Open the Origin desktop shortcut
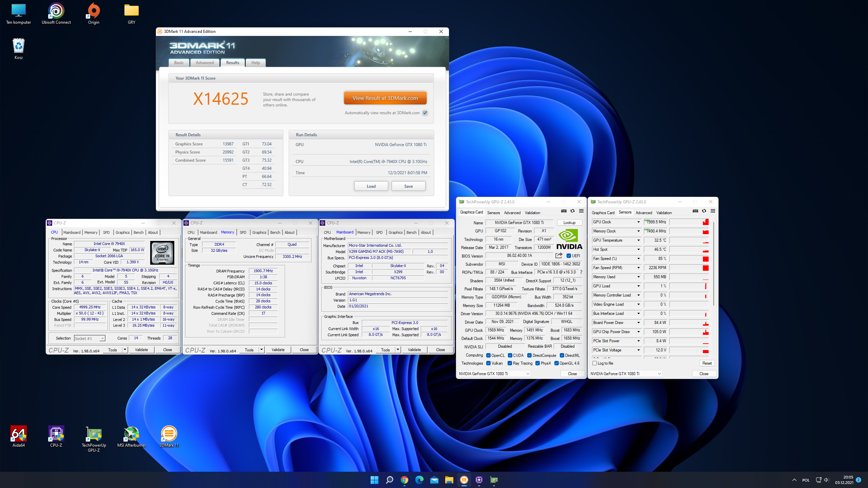Image resolution: width=868 pixels, height=488 pixels. click(94, 15)
